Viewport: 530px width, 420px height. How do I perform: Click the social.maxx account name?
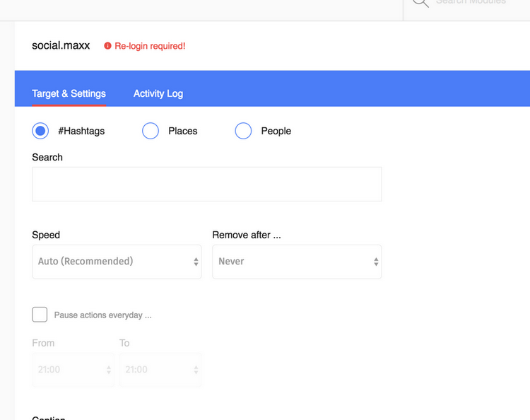[61, 45]
